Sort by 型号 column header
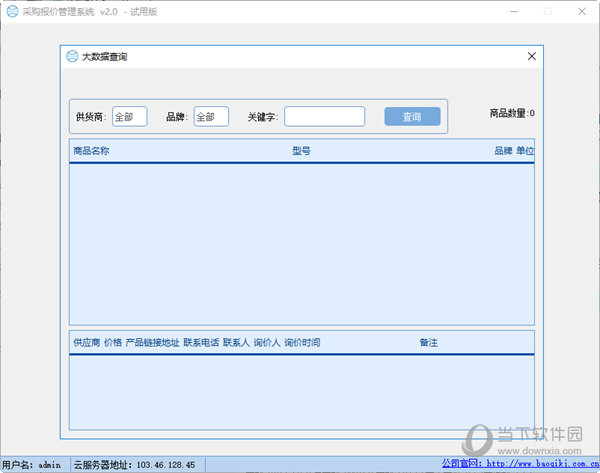 coord(302,151)
